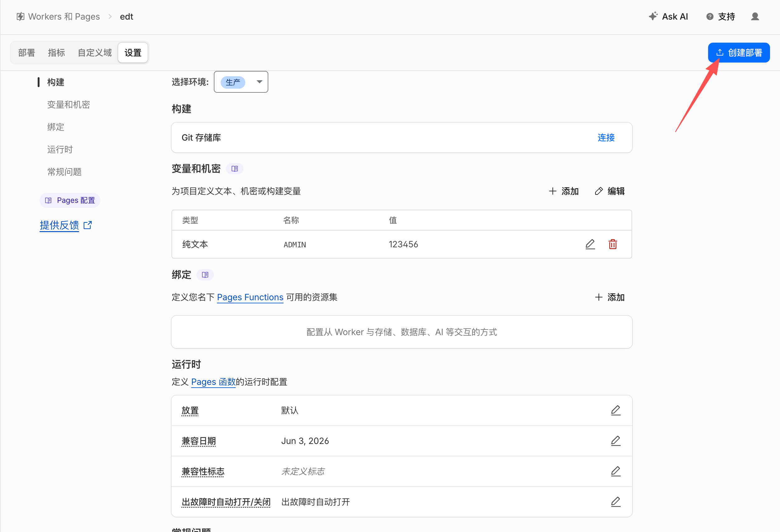This screenshot has width=780, height=532.
Task: Click the 支持 label in header
Action: 727,16
